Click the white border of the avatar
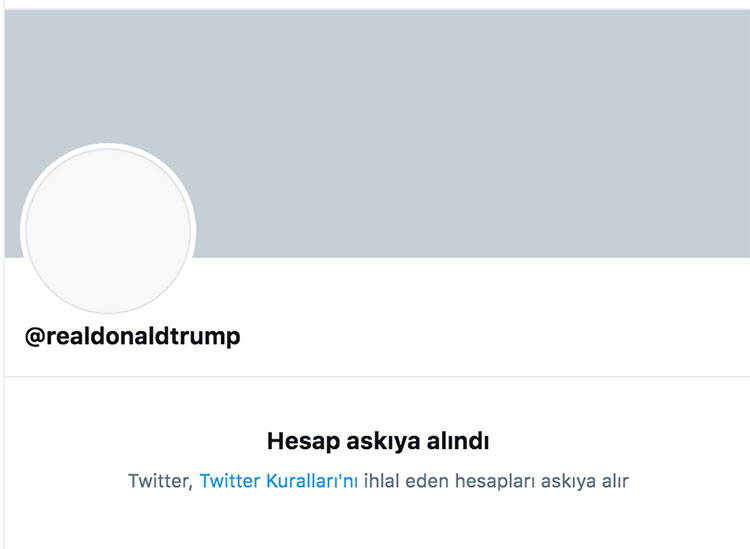The height and width of the screenshot is (549, 750). pyautogui.click(x=108, y=148)
